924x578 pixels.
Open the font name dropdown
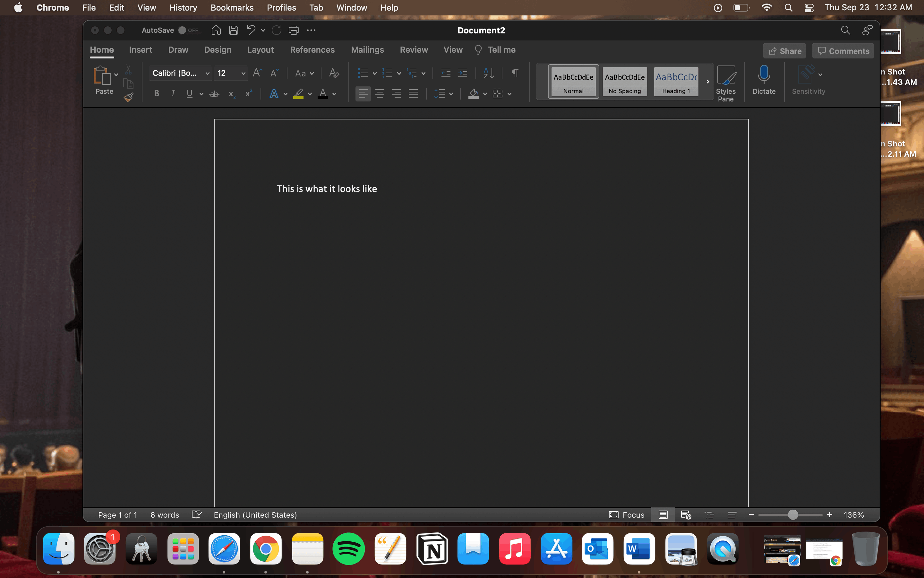coord(207,73)
